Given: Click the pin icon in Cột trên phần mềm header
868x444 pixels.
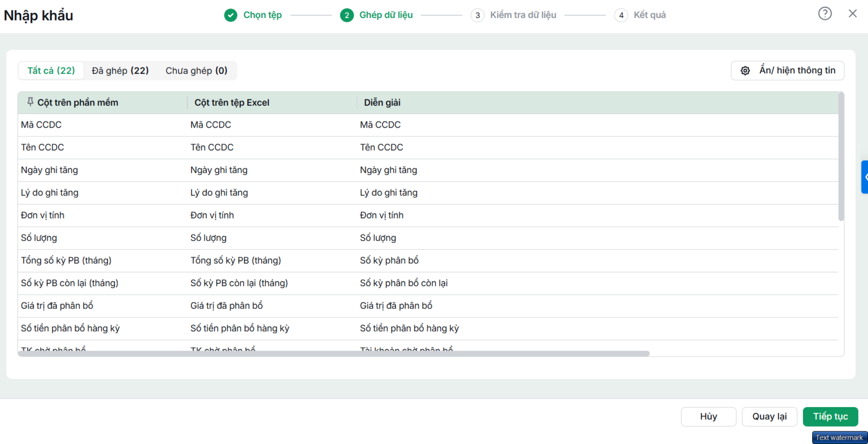Looking at the screenshot, I should pos(30,102).
